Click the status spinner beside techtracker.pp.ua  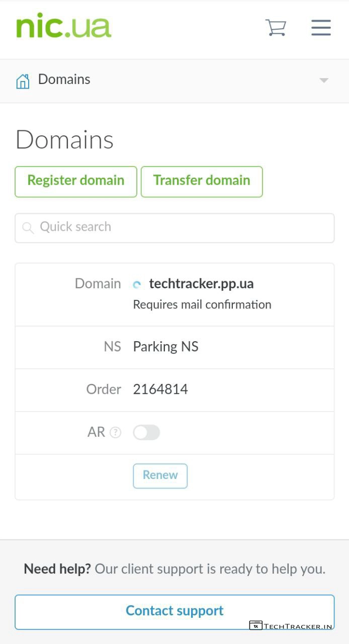tap(137, 284)
